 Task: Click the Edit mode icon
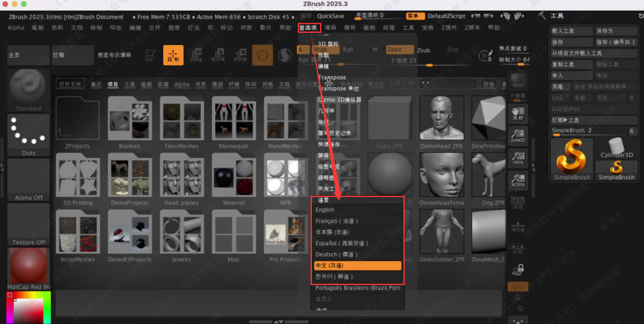point(149,55)
